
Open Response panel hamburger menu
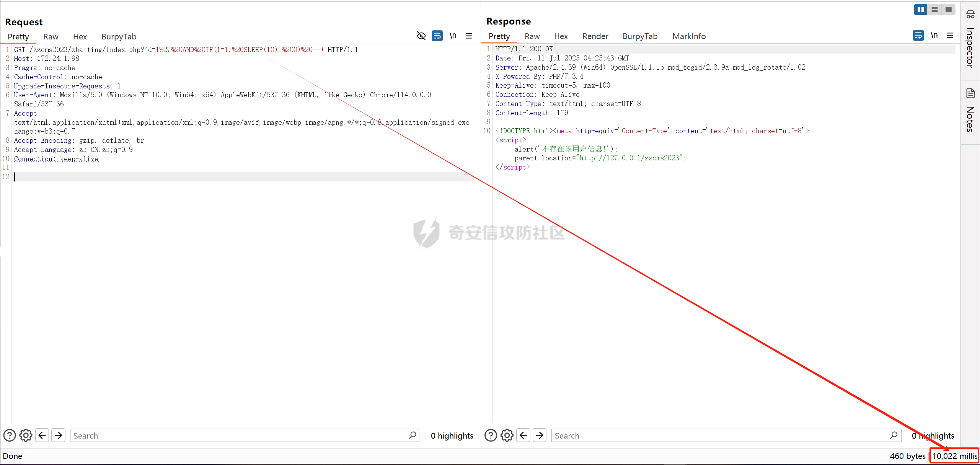[x=950, y=36]
